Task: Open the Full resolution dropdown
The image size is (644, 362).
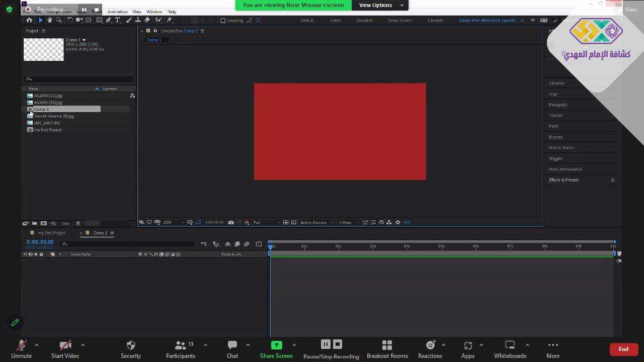Action: coord(266,222)
